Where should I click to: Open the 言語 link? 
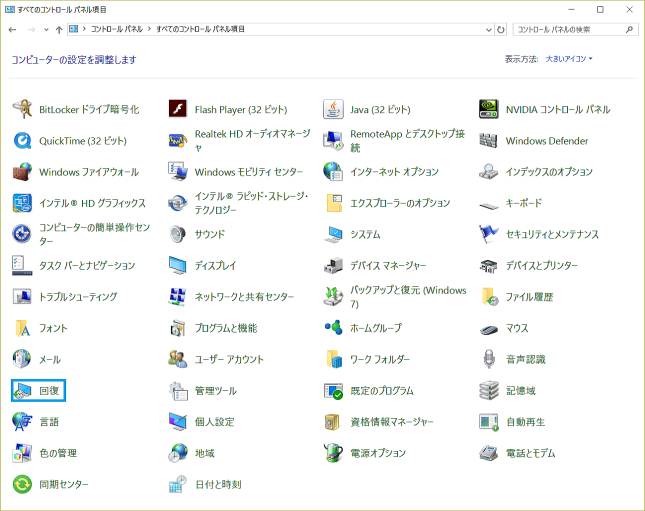click(x=49, y=422)
